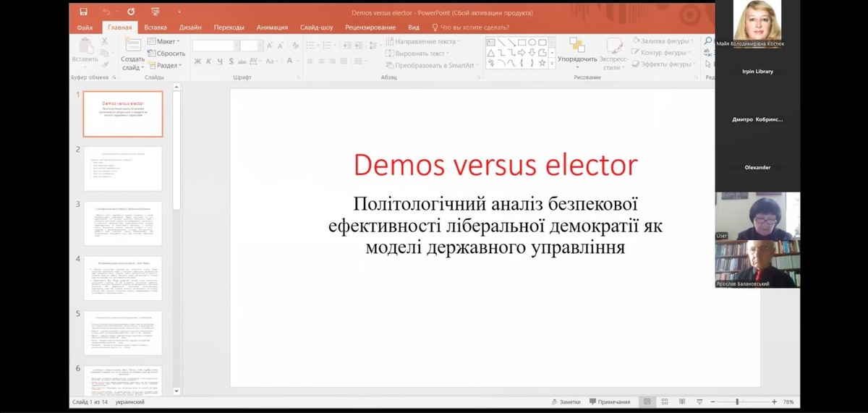This screenshot has width=868, height=413.
Task: Align text left in paragraph group
Action: [310, 61]
